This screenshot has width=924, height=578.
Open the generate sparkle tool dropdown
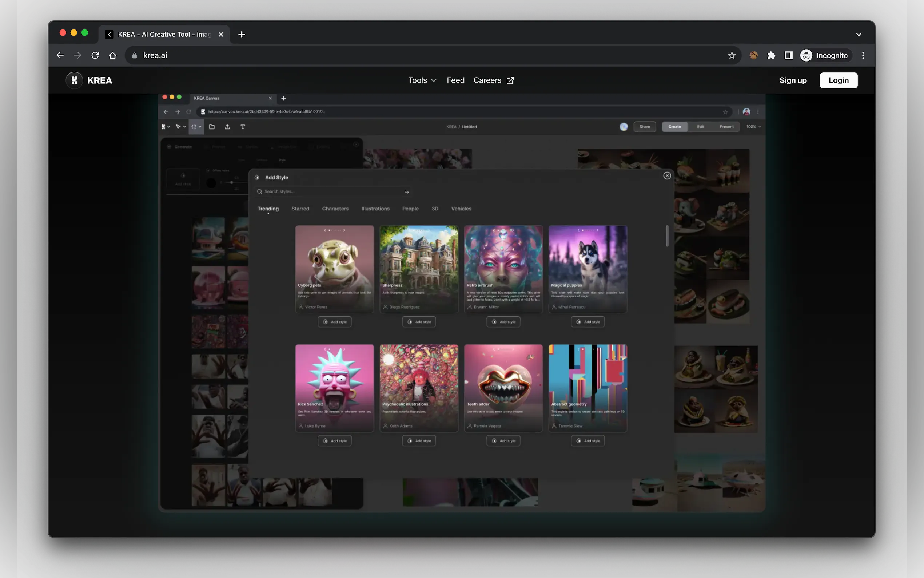pos(196,127)
